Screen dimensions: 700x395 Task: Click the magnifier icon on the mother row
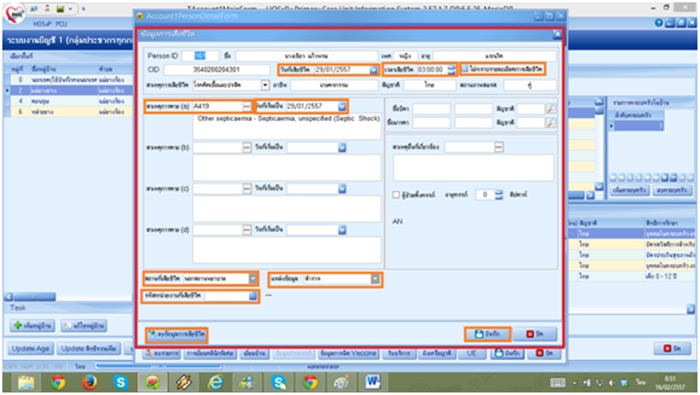point(551,122)
